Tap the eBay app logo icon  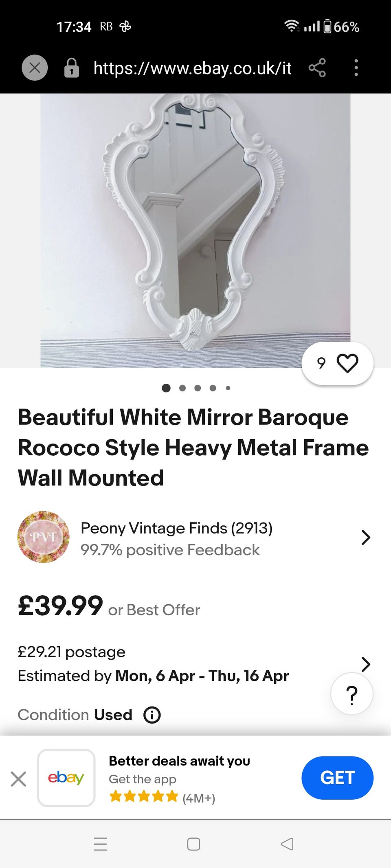click(x=66, y=778)
